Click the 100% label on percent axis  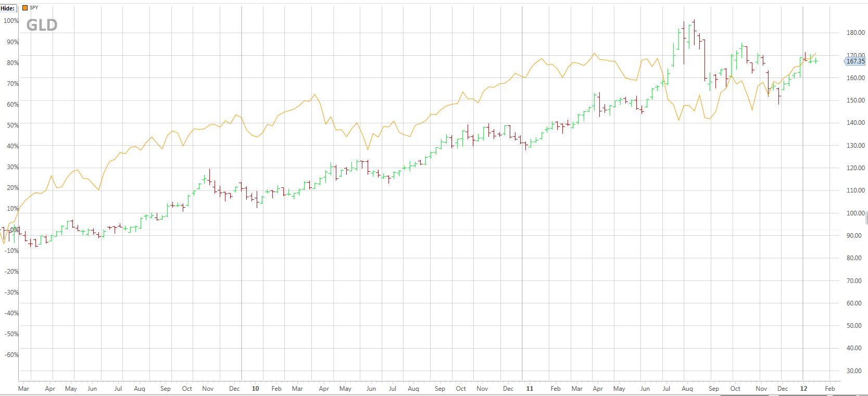(11, 21)
